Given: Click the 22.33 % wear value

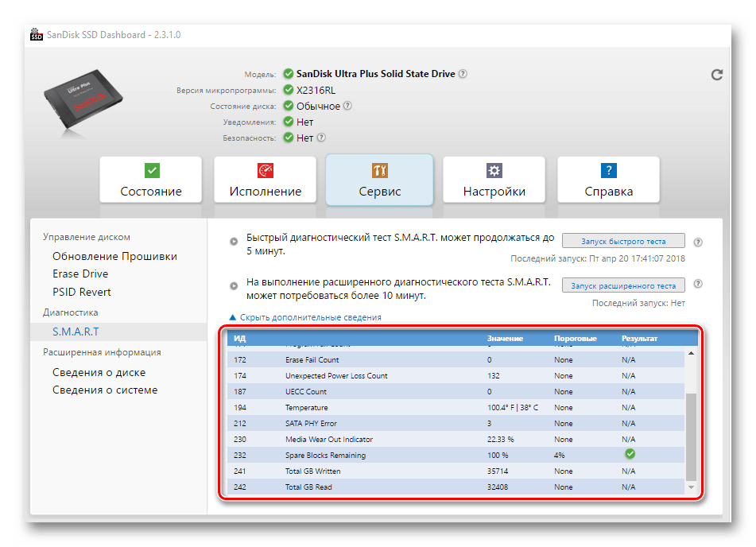Looking at the screenshot, I should [501, 440].
